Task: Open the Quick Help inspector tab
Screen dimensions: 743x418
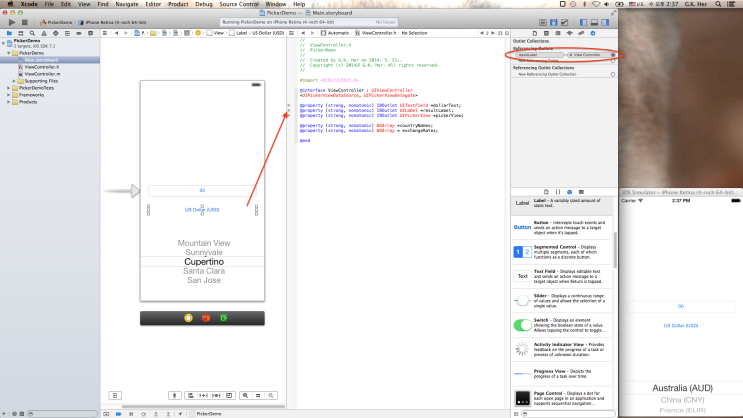Action: pos(546,33)
